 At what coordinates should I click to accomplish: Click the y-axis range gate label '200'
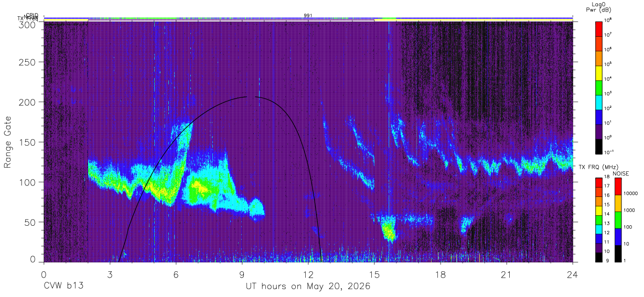click(27, 102)
